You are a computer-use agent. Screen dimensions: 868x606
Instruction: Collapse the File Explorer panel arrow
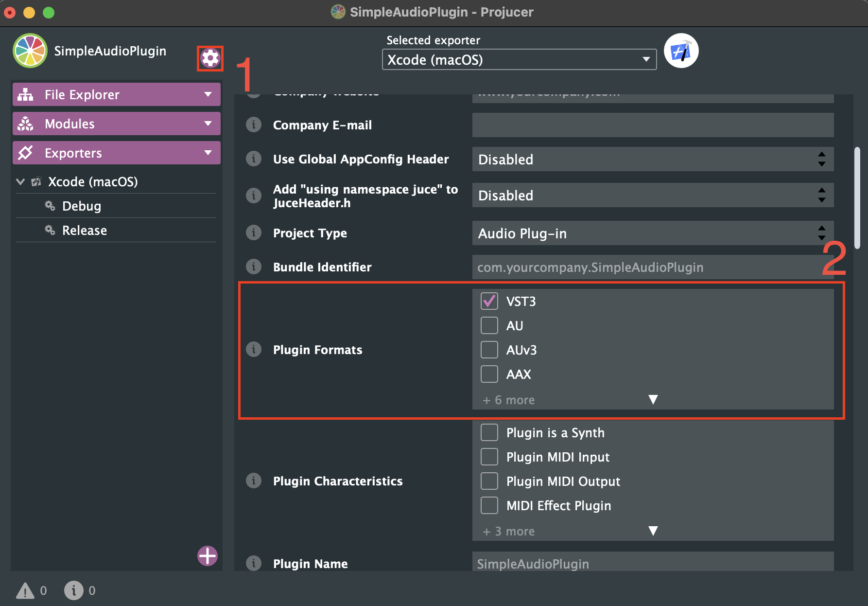(x=208, y=94)
